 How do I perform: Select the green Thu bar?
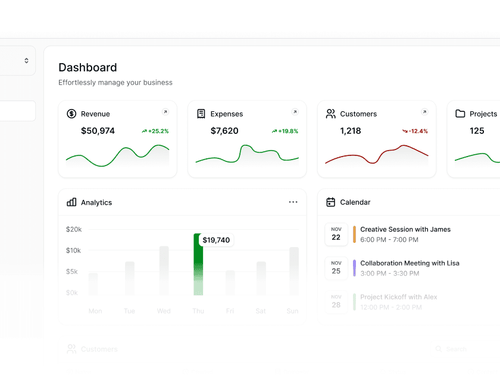click(198, 264)
